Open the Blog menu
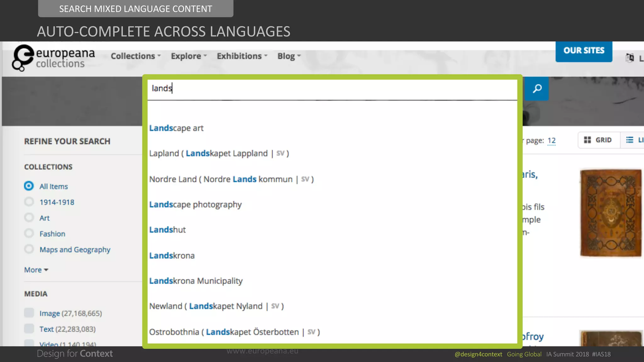The image size is (644, 362). [289, 56]
